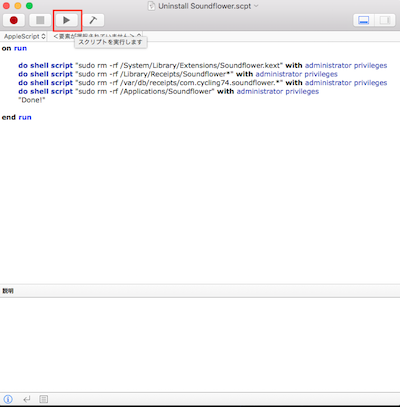400x407 pixels.
Task: Click the "Done!" string line
Action: click(x=32, y=100)
